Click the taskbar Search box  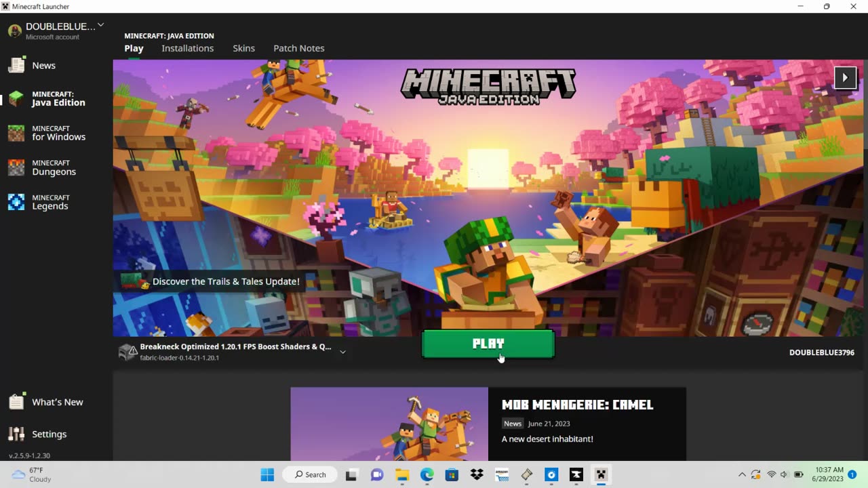point(309,474)
